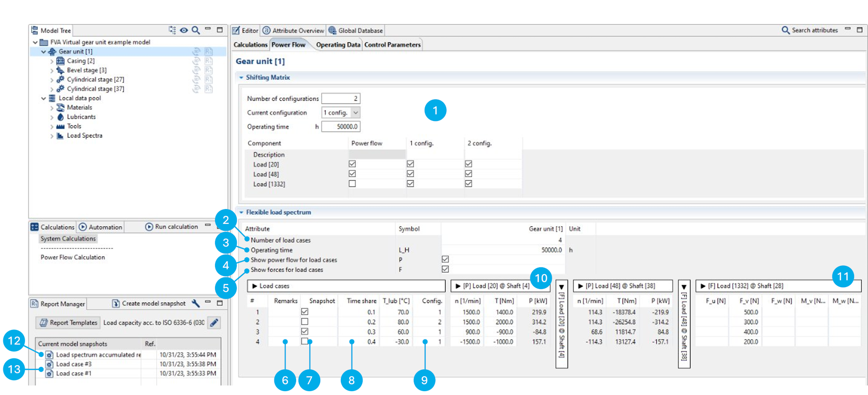Click the Report Templates button
The width and height of the screenshot is (868, 395).
[68, 323]
